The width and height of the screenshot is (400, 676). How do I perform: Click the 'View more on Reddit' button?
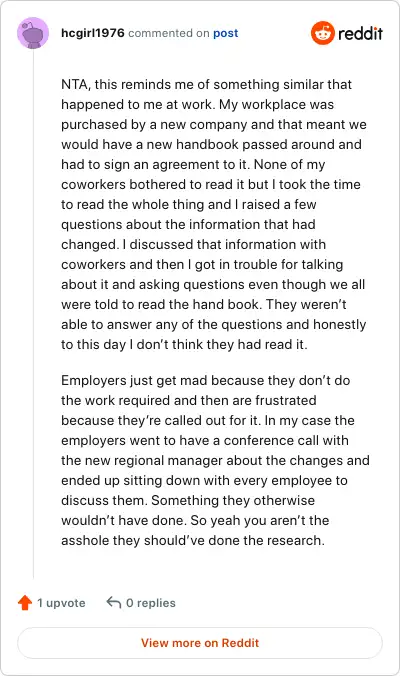coord(200,643)
